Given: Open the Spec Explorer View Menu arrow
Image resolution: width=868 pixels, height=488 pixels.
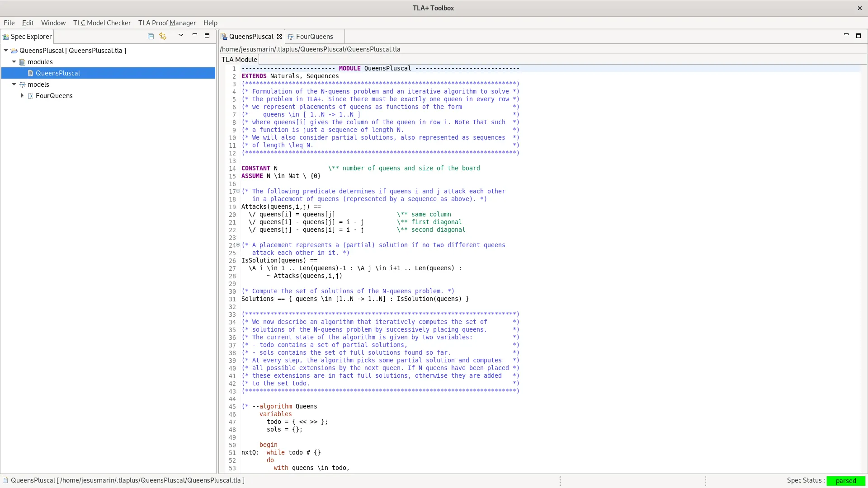Looking at the screenshot, I should [181, 35].
